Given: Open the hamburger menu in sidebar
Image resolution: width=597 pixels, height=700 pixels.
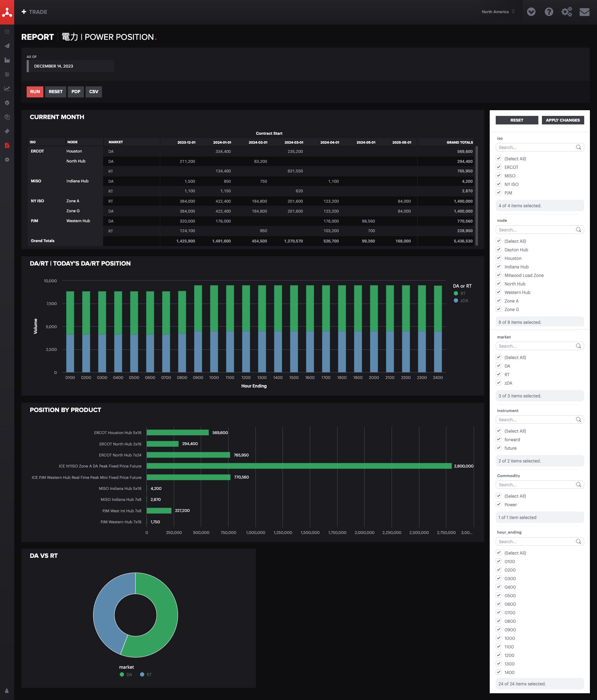Looking at the screenshot, I should [x=7, y=31].
